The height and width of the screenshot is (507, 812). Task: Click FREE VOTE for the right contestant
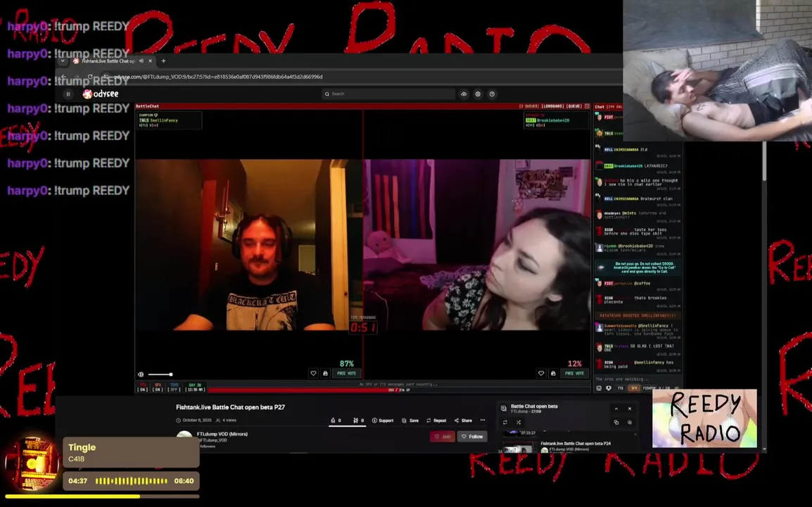click(x=574, y=373)
